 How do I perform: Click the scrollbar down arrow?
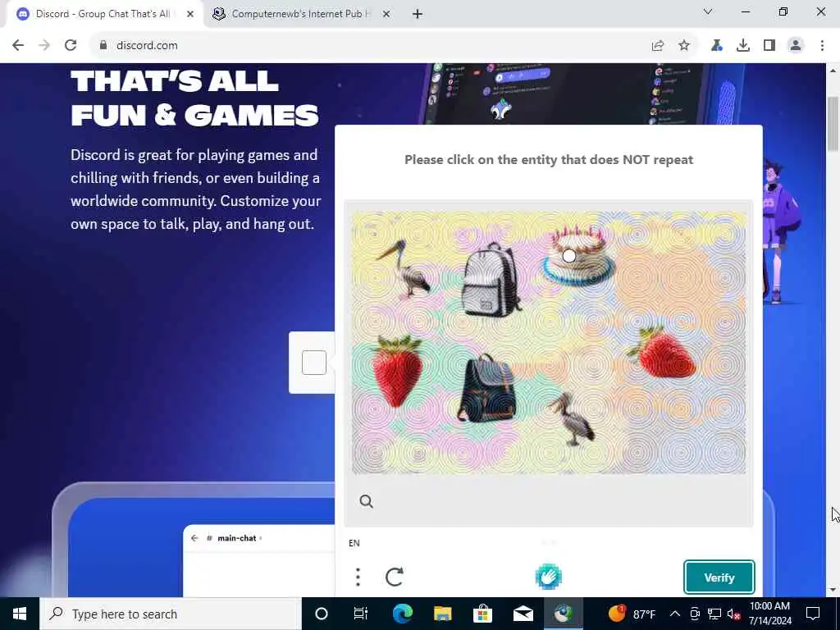833,590
